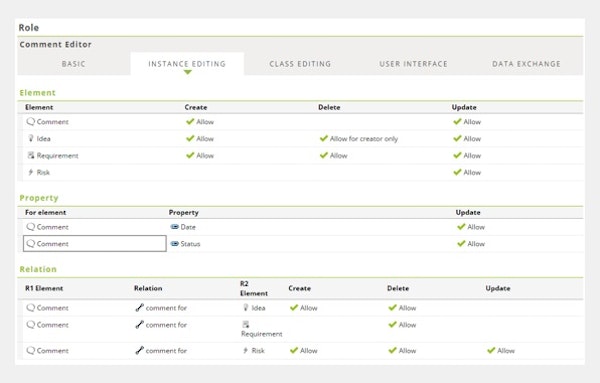Image resolution: width=600 pixels, height=383 pixels.
Task: Click the 'Relation' column header
Action: click(x=148, y=288)
